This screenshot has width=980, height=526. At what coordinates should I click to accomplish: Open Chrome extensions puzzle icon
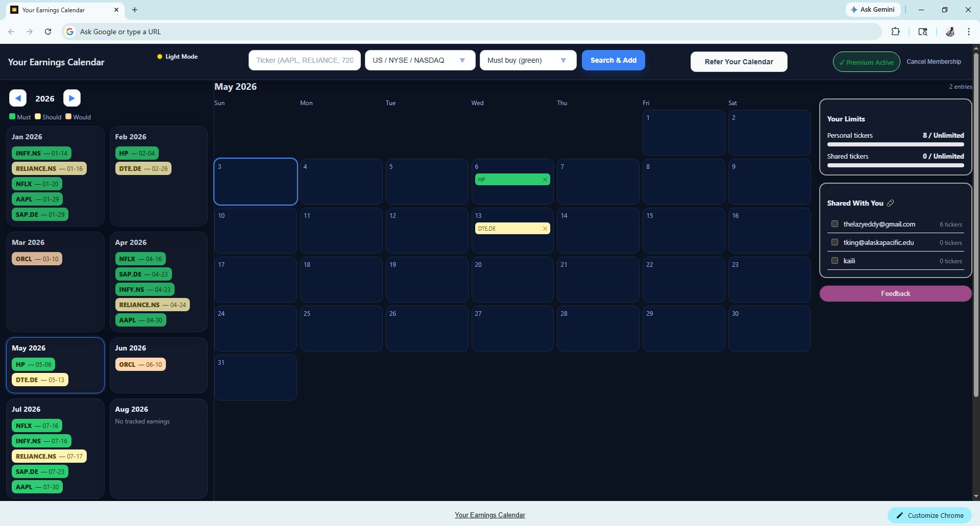tap(895, 32)
